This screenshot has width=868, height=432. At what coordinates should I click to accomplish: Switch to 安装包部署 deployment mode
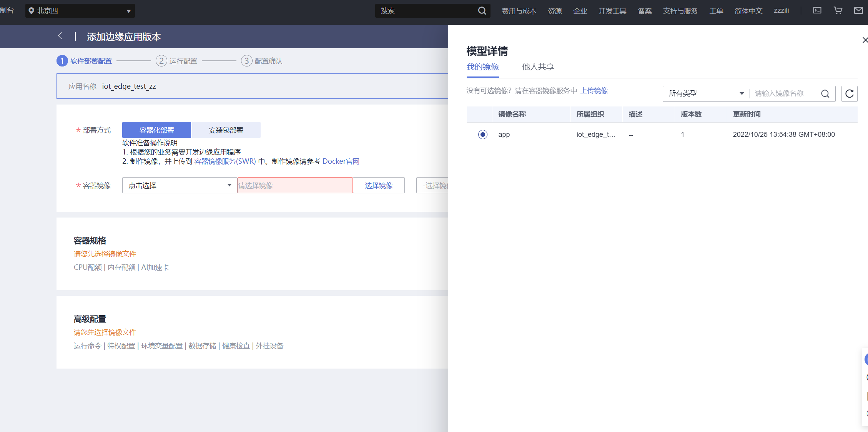[226, 130]
